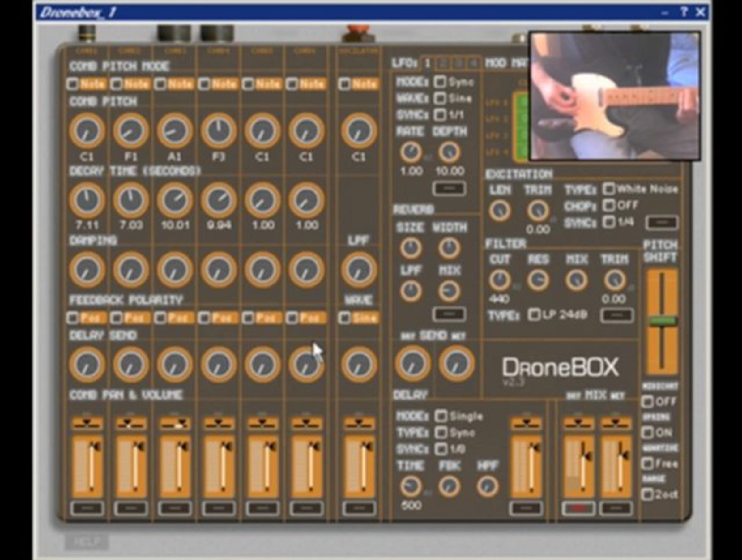Click the red-lit button under the dry Mix fader
The image size is (742, 560).
point(579,509)
